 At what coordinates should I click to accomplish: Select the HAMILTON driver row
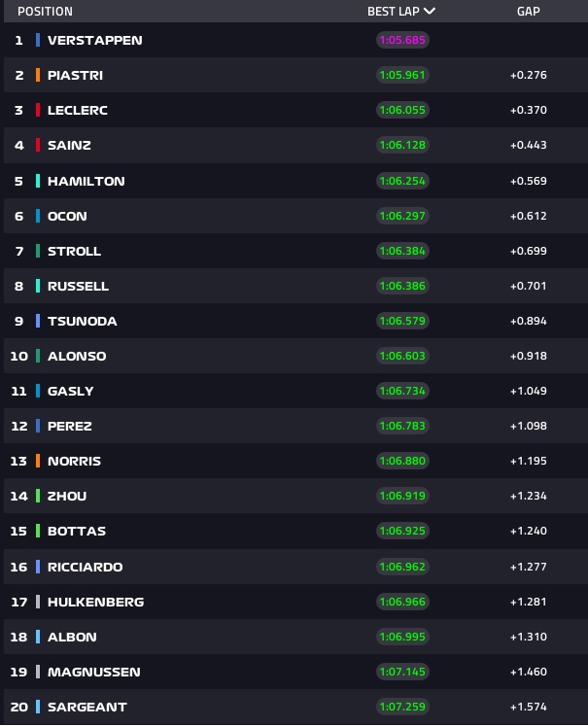(x=295, y=181)
